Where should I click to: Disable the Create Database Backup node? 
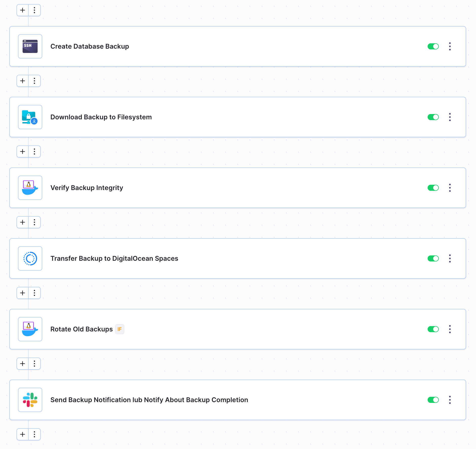[433, 46]
